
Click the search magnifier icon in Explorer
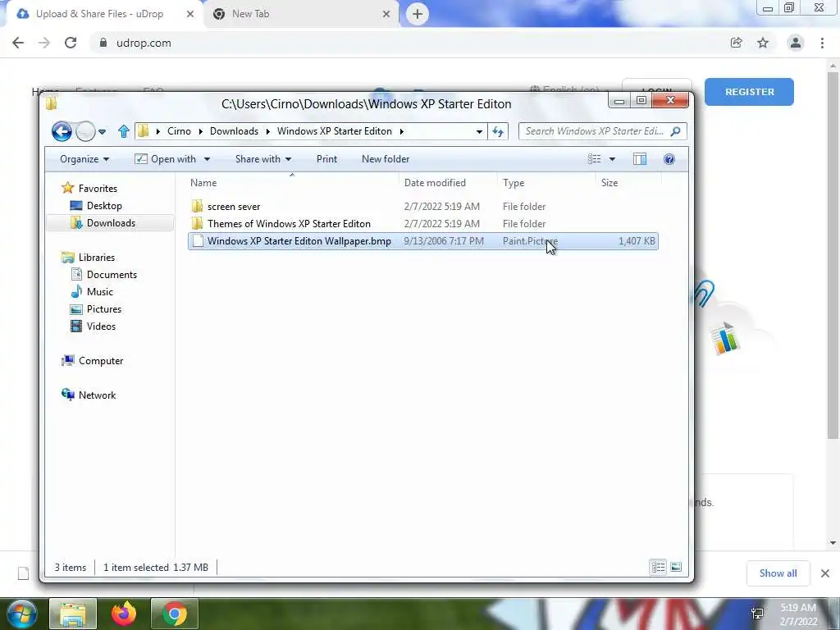coord(676,131)
